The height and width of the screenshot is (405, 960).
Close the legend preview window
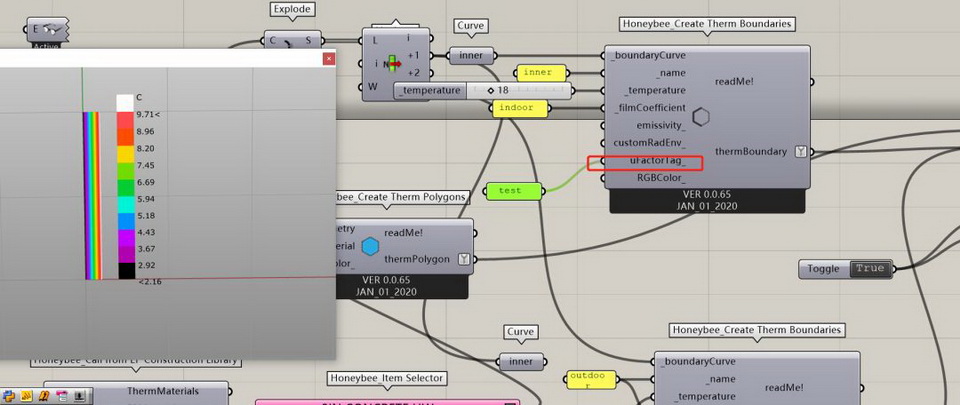click(328, 59)
